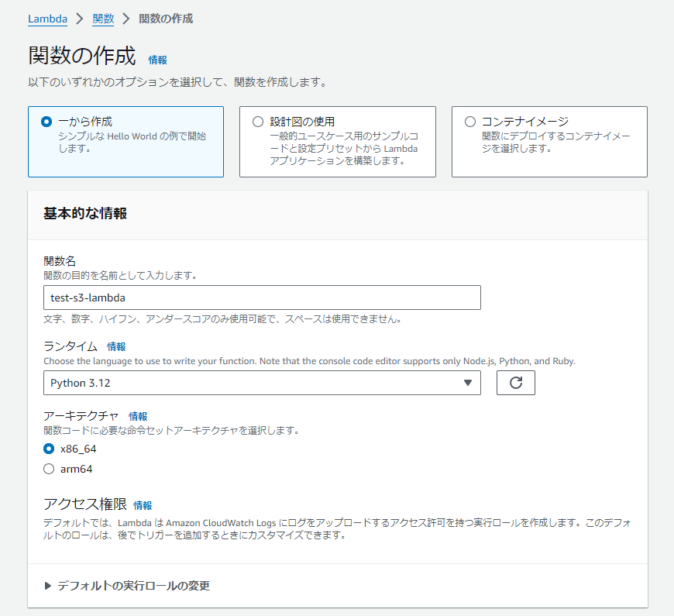
Task: Open the 情報 link beside ランタイム
Action: pyautogui.click(x=116, y=346)
